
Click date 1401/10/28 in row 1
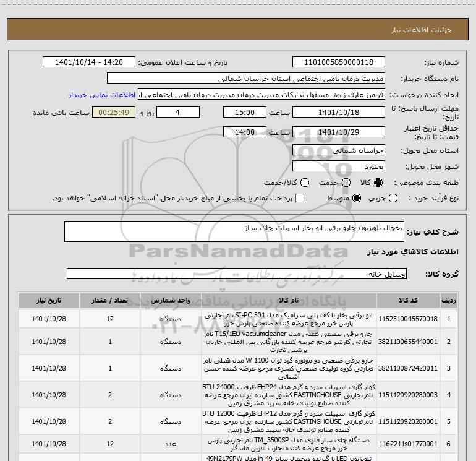(x=49, y=319)
